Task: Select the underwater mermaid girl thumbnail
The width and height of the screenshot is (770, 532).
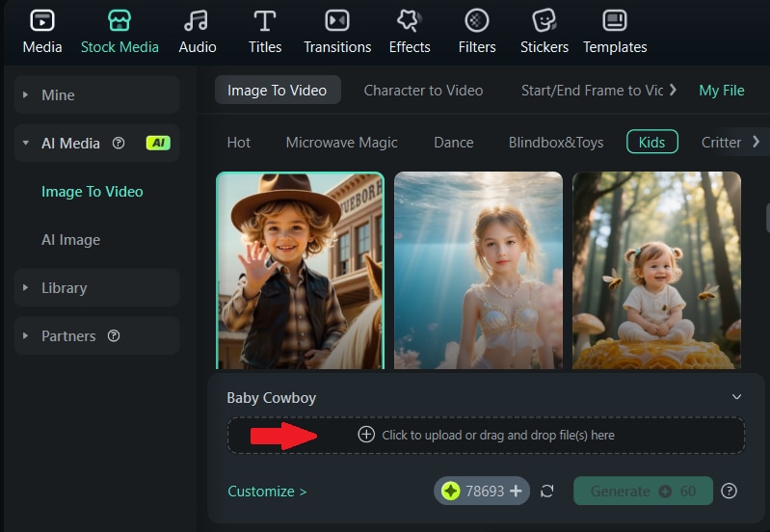Action: 478,270
